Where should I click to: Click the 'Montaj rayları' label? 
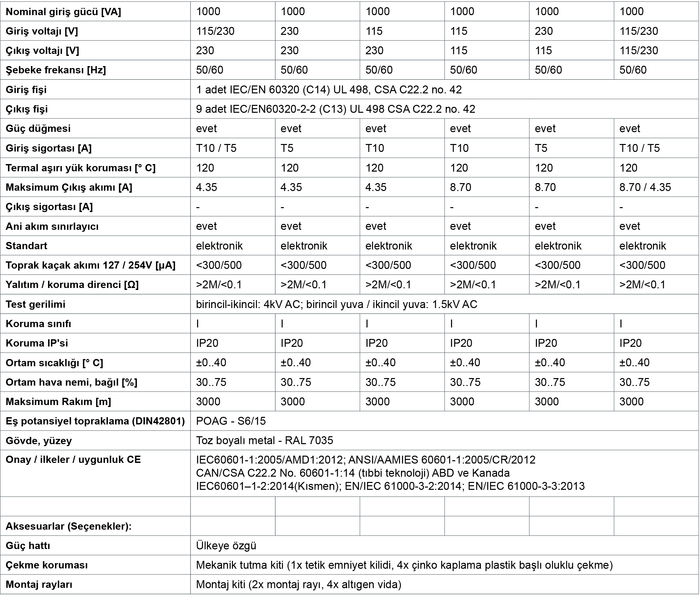39,585
